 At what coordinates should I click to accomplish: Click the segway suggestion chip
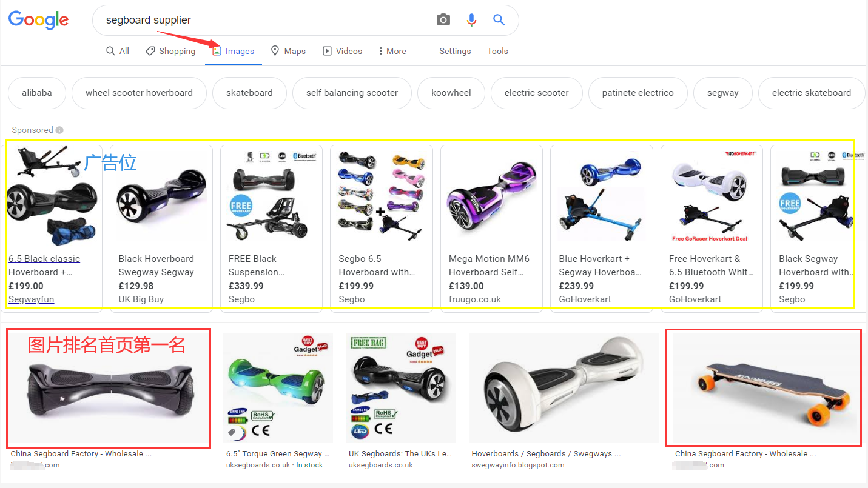(x=722, y=93)
